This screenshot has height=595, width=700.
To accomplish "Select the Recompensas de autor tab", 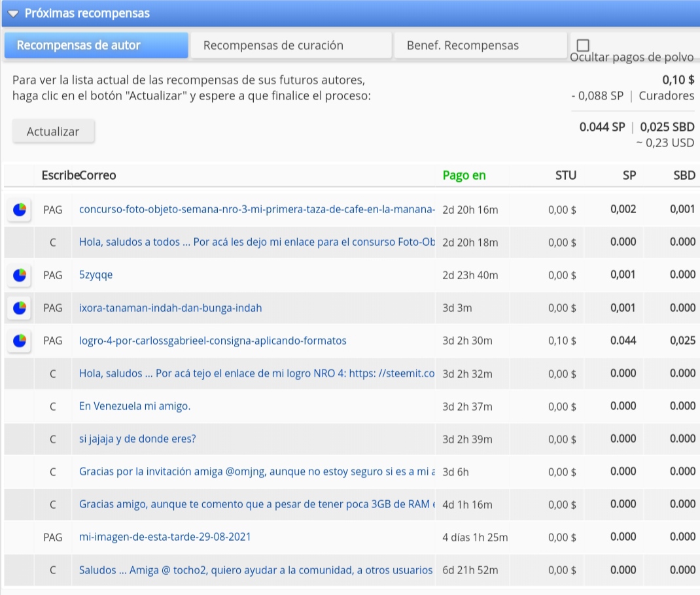I will click(x=96, y=45).
